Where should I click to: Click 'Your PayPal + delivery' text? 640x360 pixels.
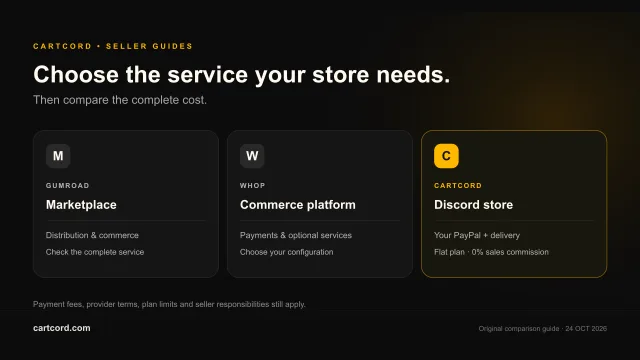pyautogui.click(x=477, y=235)
